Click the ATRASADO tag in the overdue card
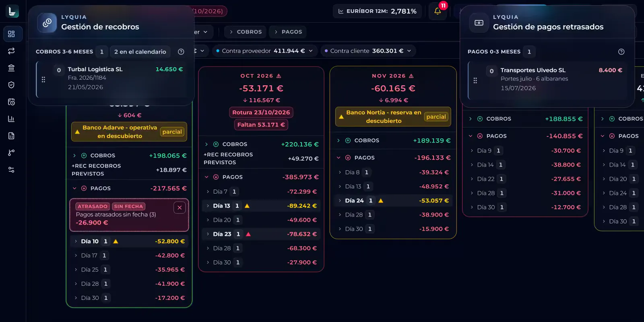 pos(93,206)
